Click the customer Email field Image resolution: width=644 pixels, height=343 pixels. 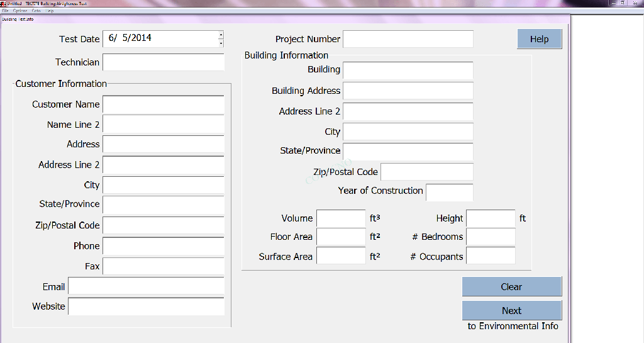tap(146, 286)
